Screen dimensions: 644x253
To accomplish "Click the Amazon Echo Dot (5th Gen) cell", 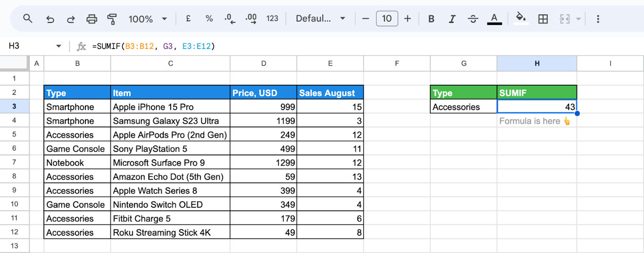I will click(x=171, y=177).
